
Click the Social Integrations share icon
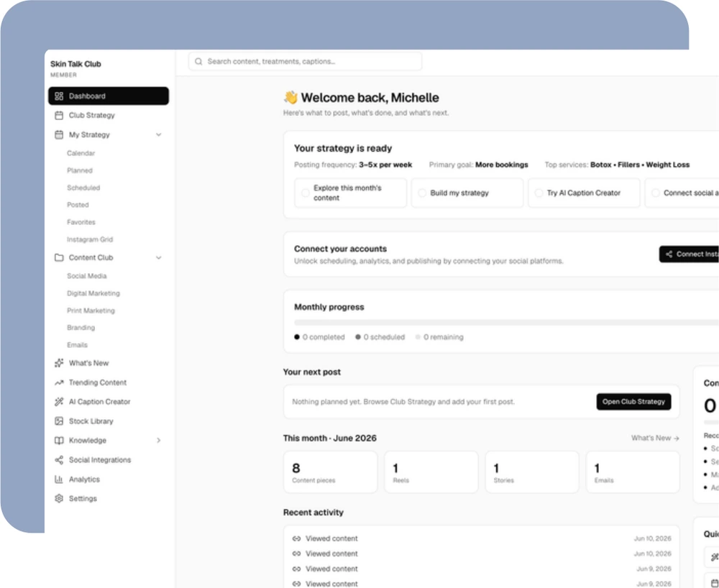(x=59, y=459)
